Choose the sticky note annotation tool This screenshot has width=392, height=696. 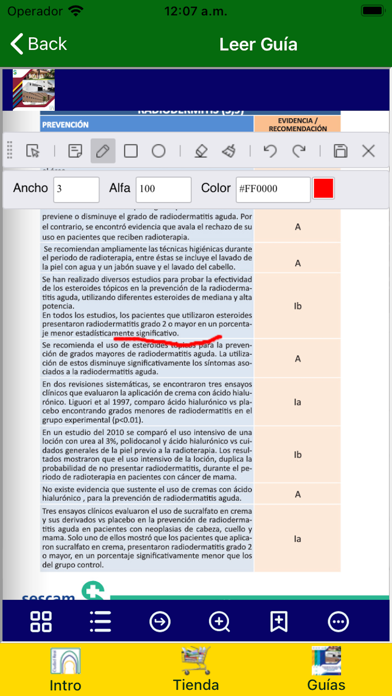(75, 151)
